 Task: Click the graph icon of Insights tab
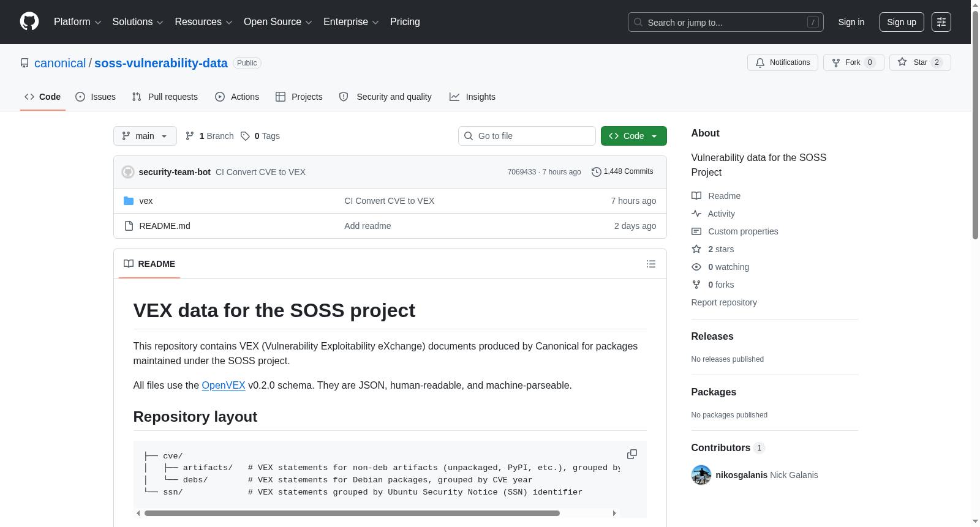[454, 97]
